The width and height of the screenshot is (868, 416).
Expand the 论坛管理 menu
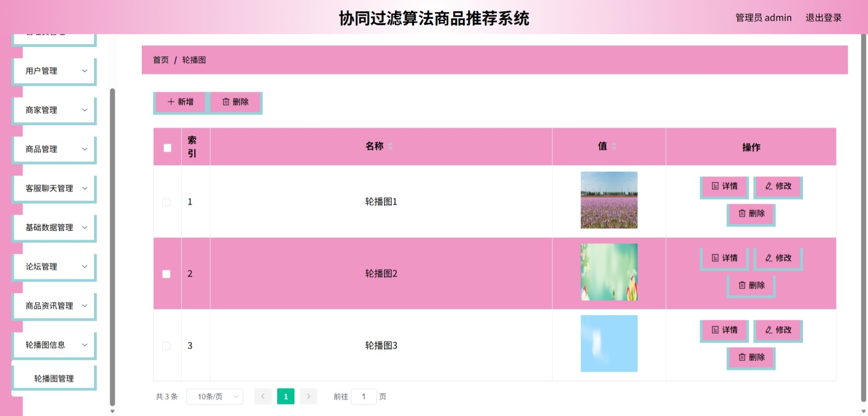54,267
